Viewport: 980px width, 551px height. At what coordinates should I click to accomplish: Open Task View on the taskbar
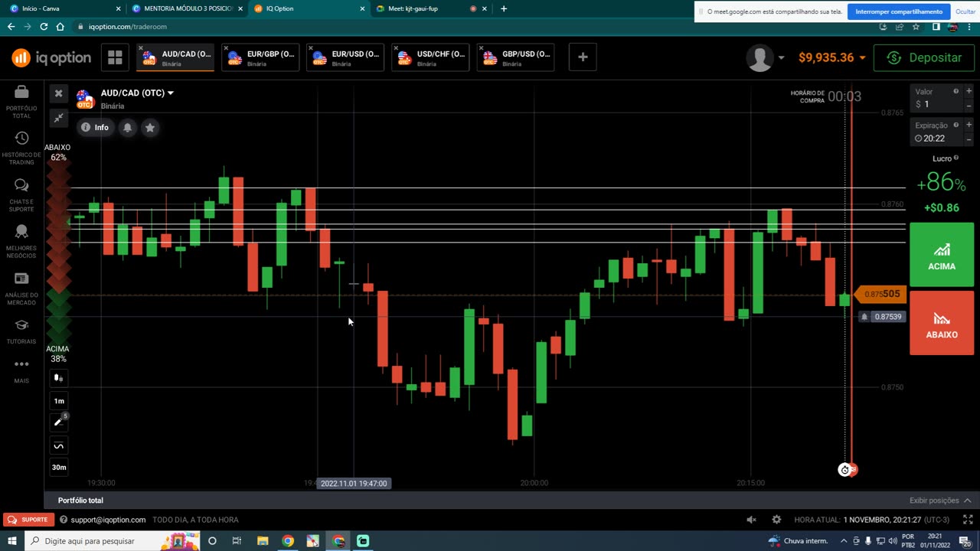[x=237, y=541]
